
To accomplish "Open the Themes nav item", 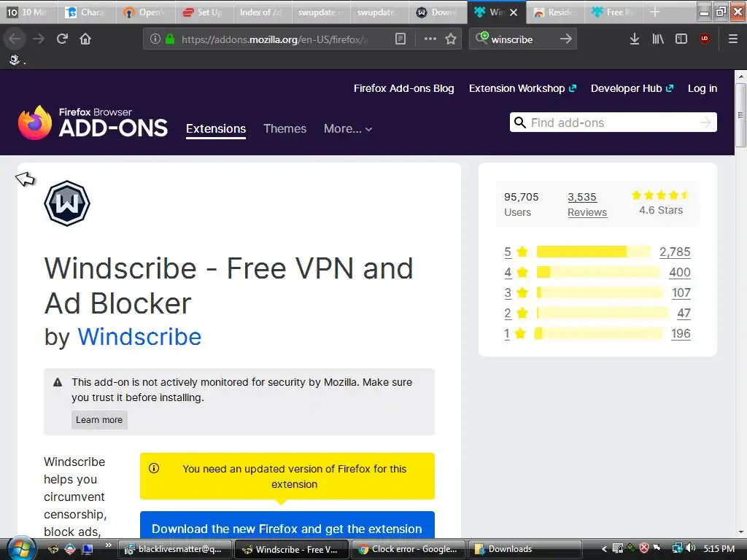I will [x=285, y=128].
